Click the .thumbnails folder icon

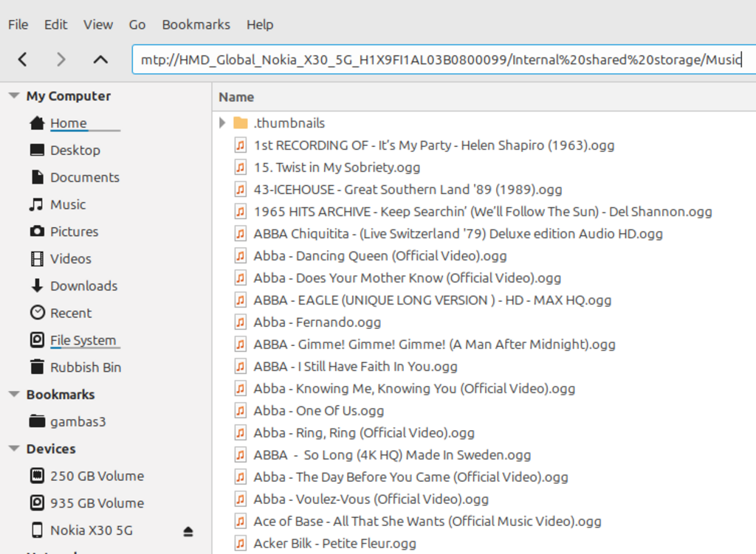(241, 123)
